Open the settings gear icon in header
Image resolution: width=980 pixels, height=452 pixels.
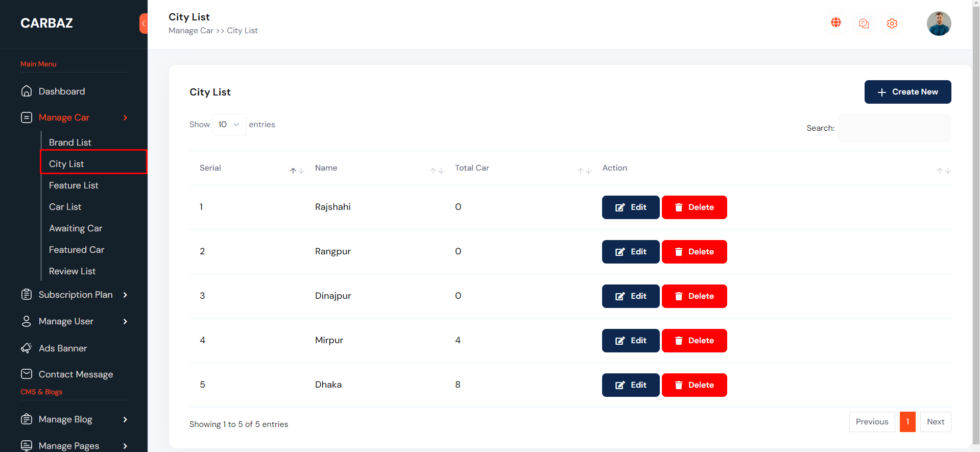(x=892, y=23)
